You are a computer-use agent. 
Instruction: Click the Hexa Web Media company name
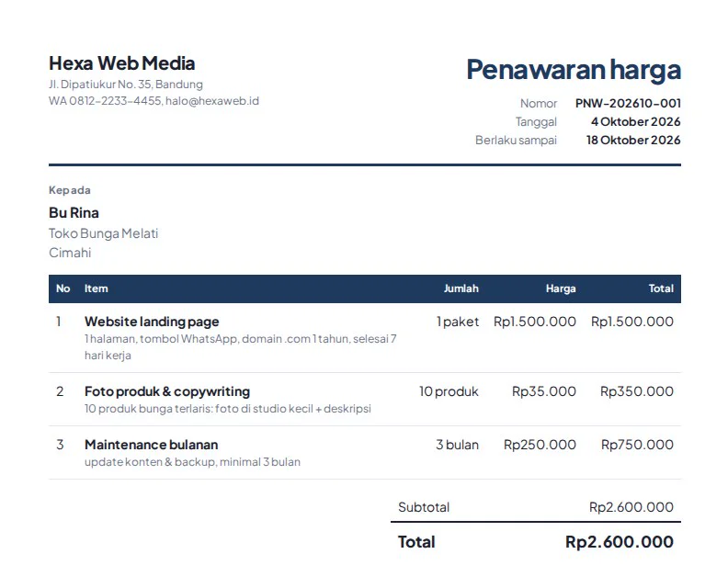pos(121,63)
